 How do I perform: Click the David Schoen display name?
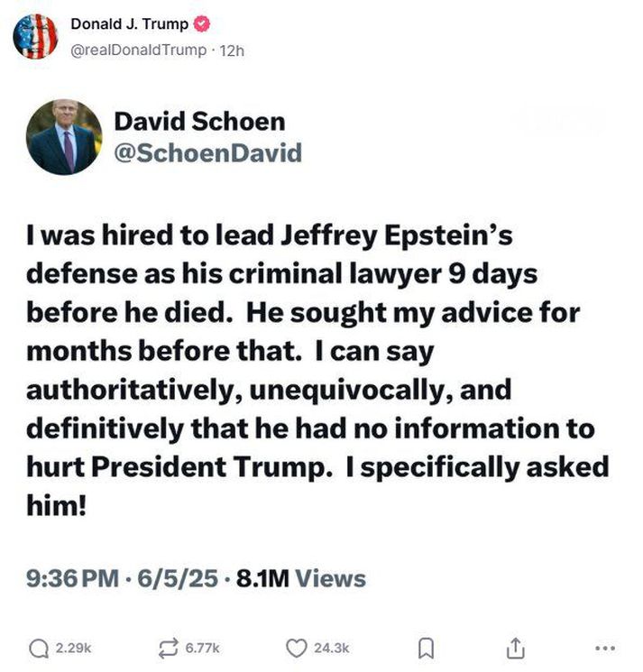199,121
